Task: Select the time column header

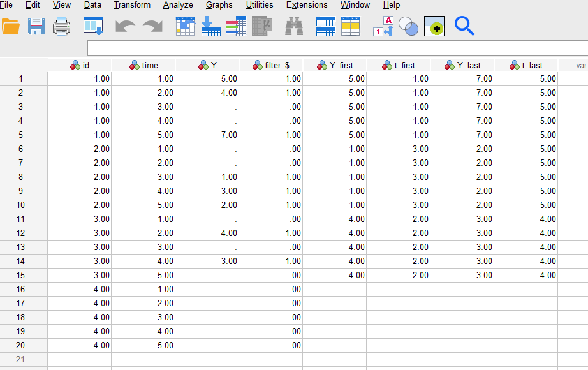Action: [143, 65]
